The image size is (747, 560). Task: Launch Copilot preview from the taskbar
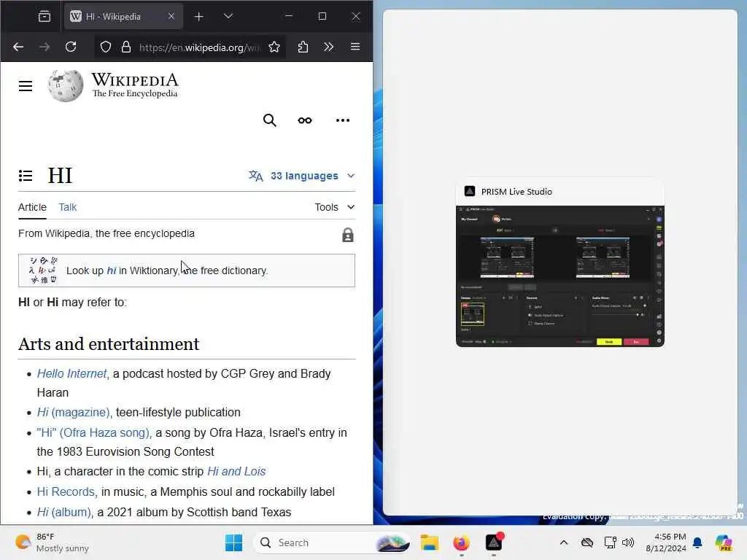pyautogui.click(x=723, y=542)
